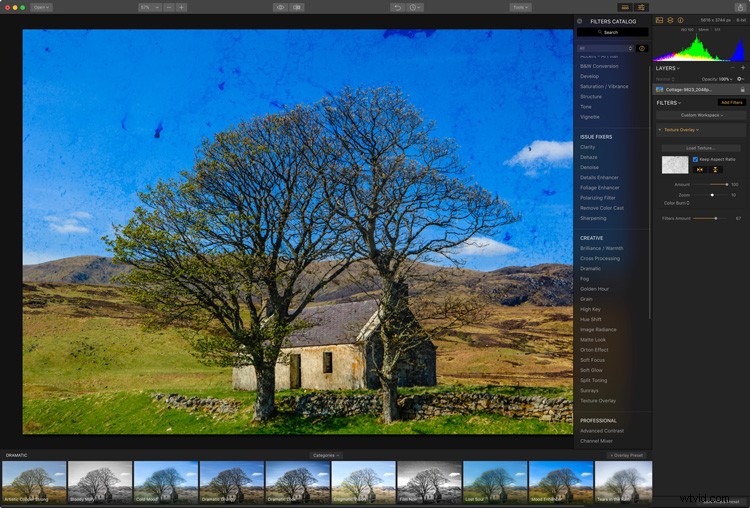Click the undo arrow icon
The image size is (750, 508).
click(x=397, y=7)
